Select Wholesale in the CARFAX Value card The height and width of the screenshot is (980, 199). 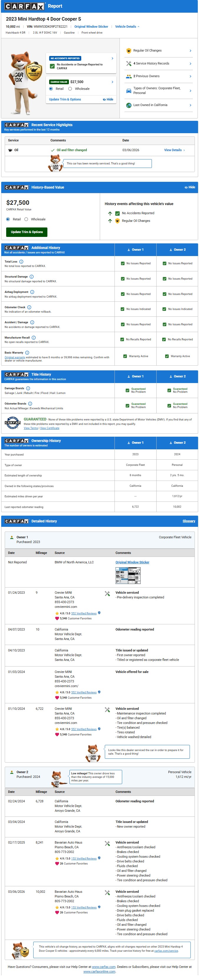coord(70,89)
